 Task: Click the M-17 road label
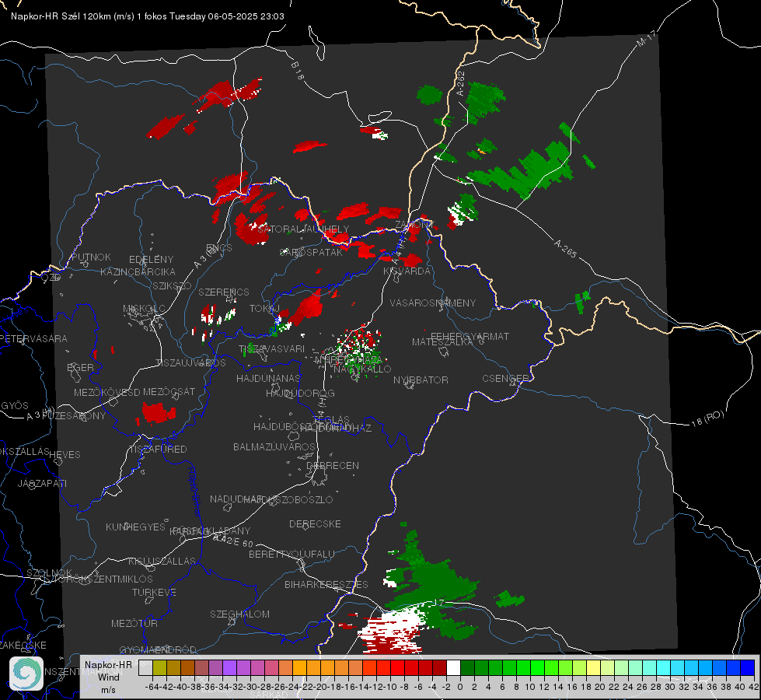646,39
